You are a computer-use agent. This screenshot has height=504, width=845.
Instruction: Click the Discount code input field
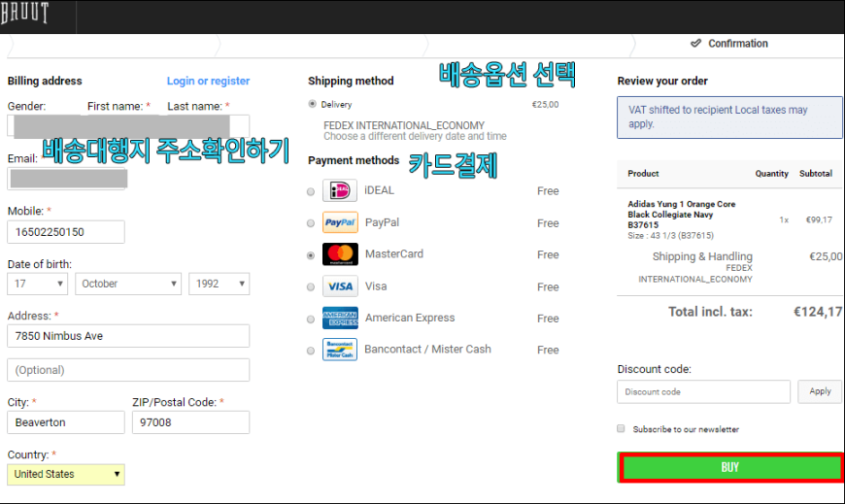703,392
